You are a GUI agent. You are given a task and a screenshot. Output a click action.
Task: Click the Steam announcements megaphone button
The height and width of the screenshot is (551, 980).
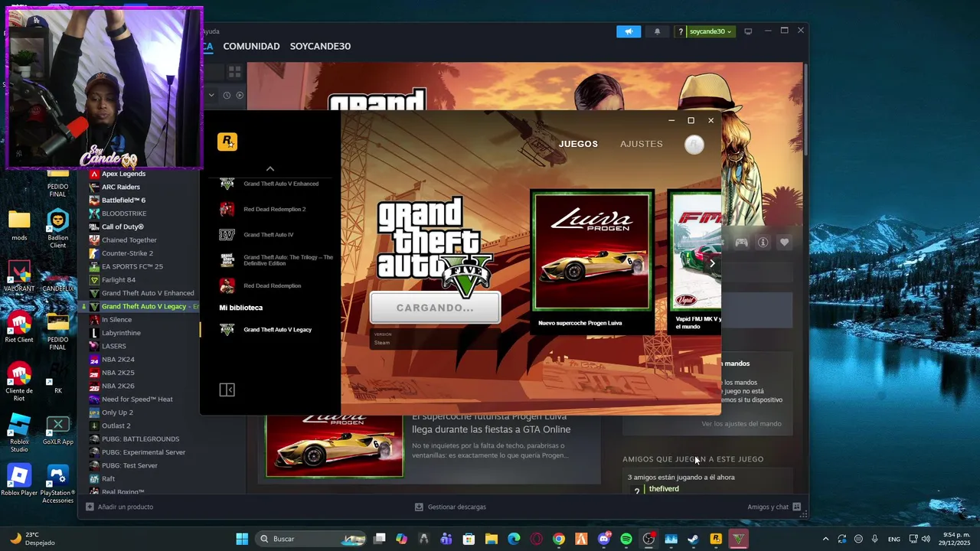(x=629, y=31)
